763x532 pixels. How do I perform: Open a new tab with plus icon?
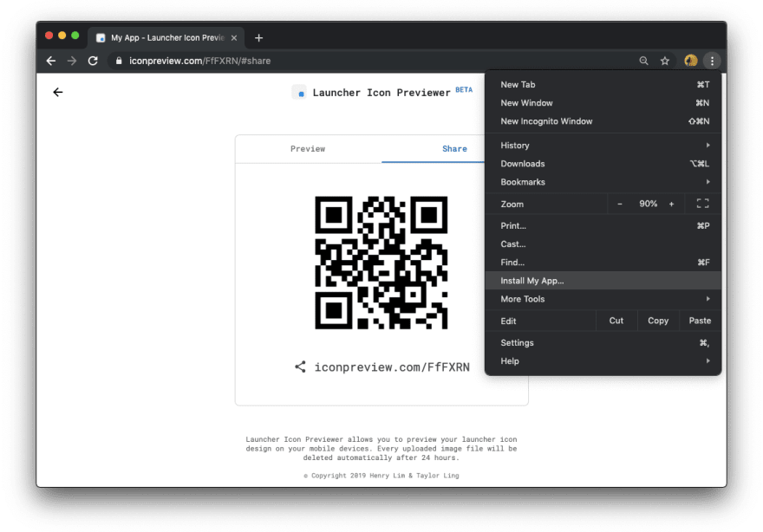pos(259,38)
